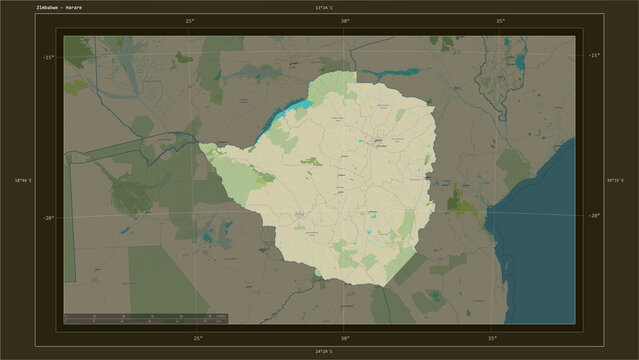Click the '-20°' label left of the map
Screen dimensions: 639x360
[48, 218]
